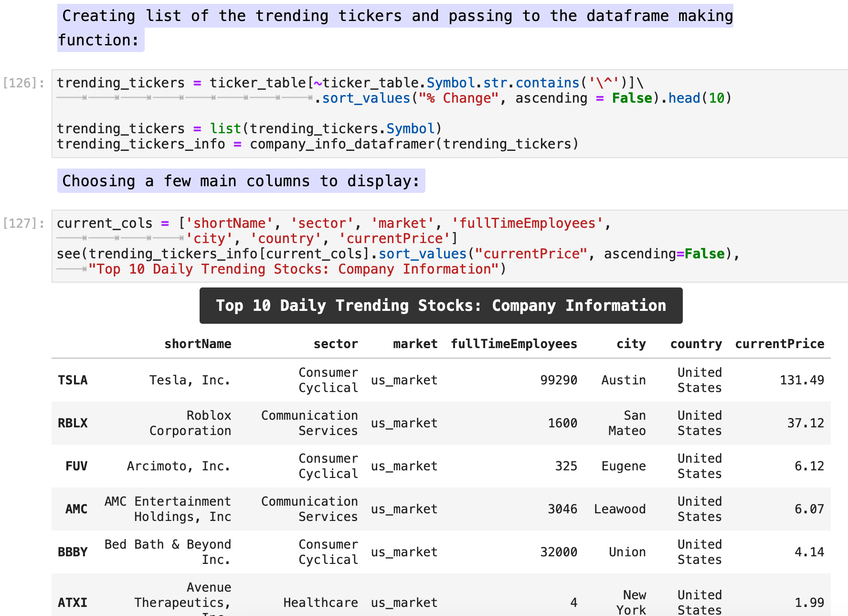Click Roblox's current price 37.12
Image resolution: width=848 pixels, height=616 pixels.
[806, 423]
